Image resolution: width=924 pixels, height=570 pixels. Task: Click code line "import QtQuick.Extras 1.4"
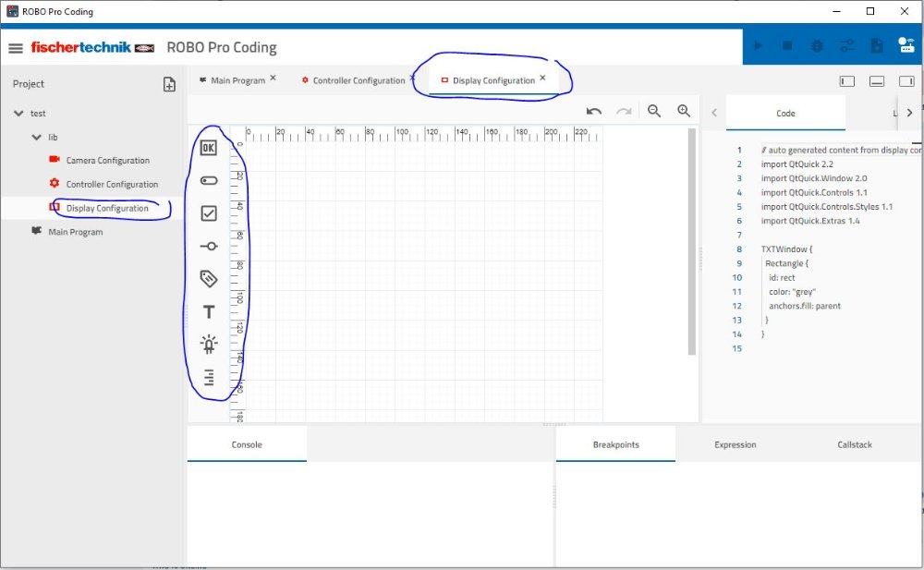[x=810, y=221]
